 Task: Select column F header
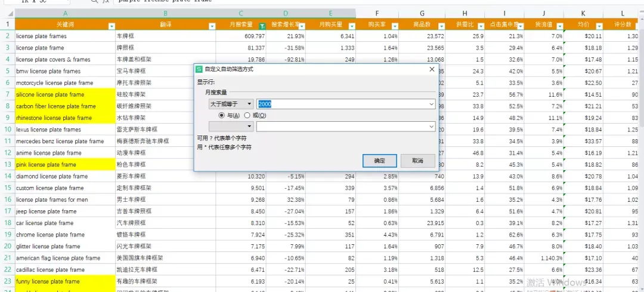click(377, 14)
